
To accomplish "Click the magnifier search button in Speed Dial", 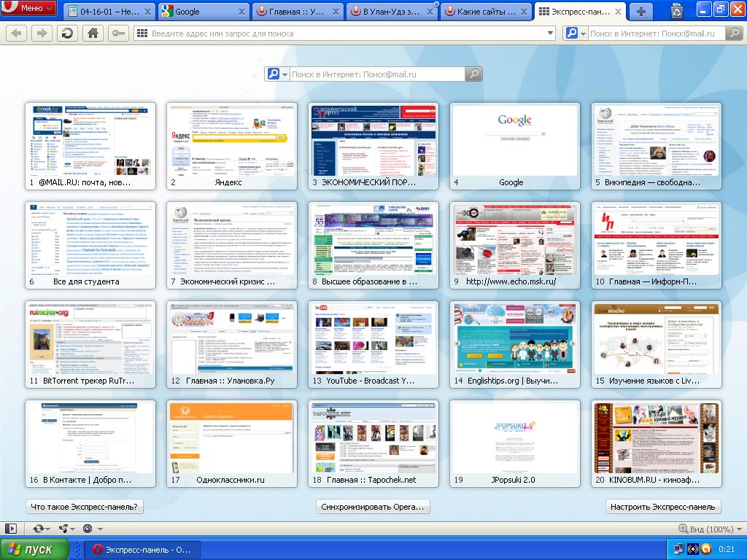I will pyautogui.click(x=473, y=74).
